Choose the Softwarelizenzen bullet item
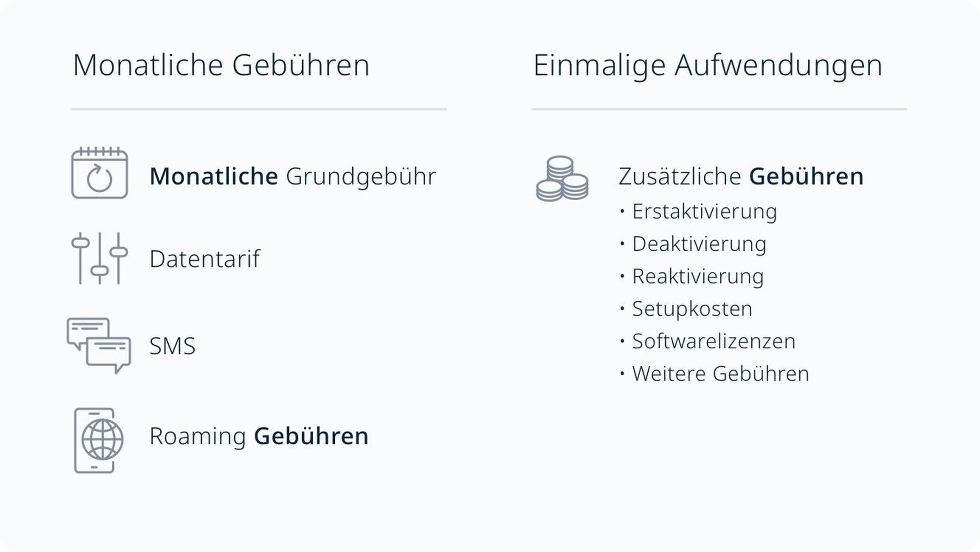980x552 pixels. pyautogui.click(x=714, y=341)
